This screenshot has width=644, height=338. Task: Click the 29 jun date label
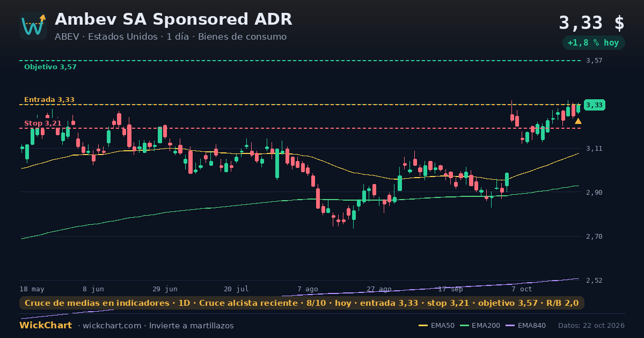tap(165, 289)
